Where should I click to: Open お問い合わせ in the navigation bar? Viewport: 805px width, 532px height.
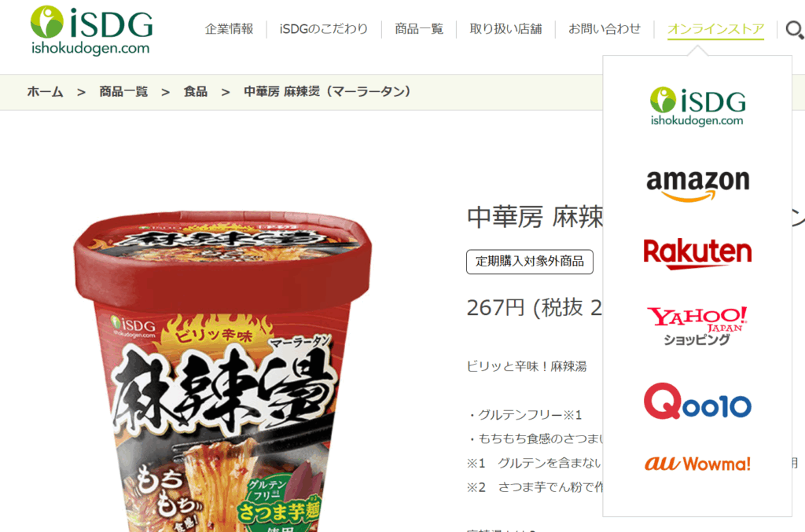click(x=605, y=29)
